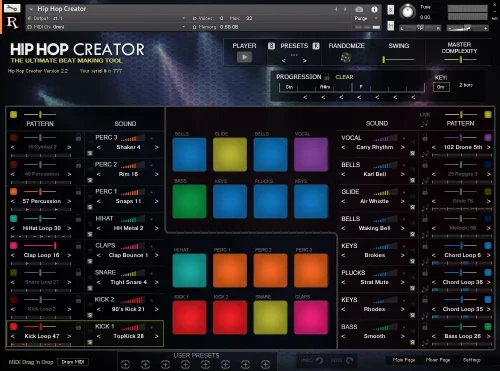Open the instrument info icon
Image resolution: width=500 pixels, height=371 pixels.
[374, 9]
